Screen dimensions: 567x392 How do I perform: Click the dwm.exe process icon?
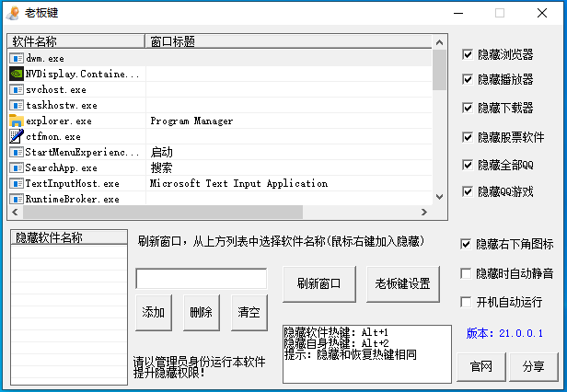click(17, 58)
